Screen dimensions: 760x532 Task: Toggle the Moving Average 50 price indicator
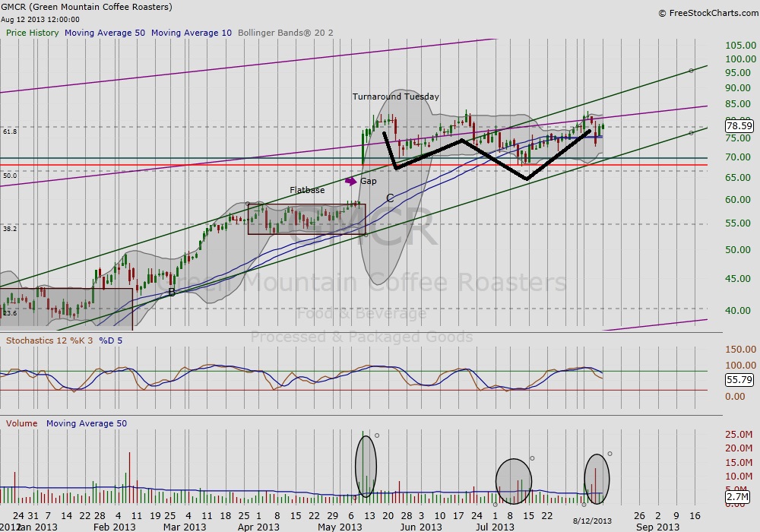105,33
